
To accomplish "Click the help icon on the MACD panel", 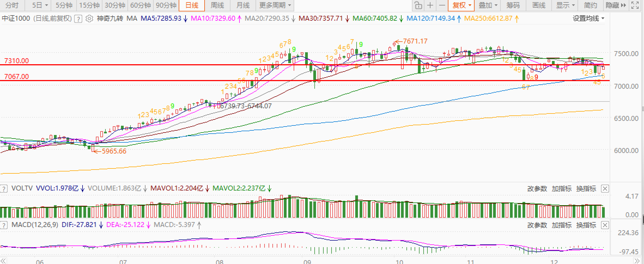I will [4, 225].
